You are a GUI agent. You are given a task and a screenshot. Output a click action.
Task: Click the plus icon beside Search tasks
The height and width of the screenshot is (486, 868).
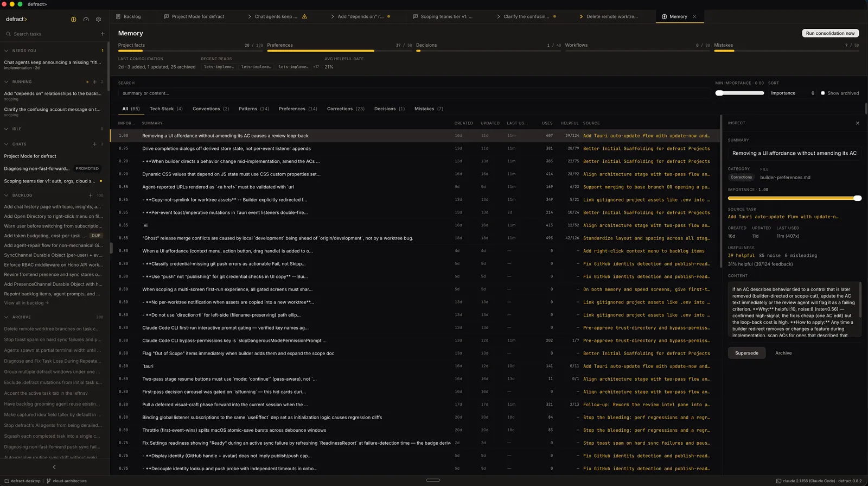[103, 34]
